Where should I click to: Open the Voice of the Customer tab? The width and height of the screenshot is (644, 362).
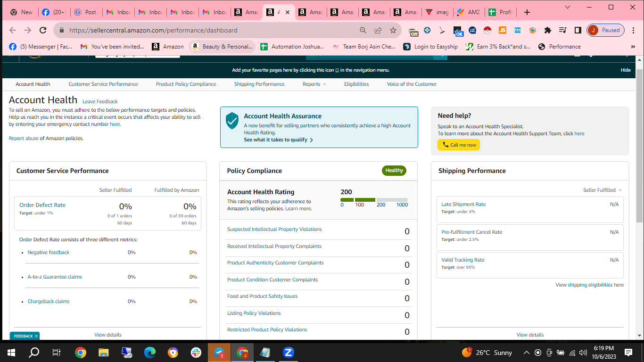coord(412,84)
